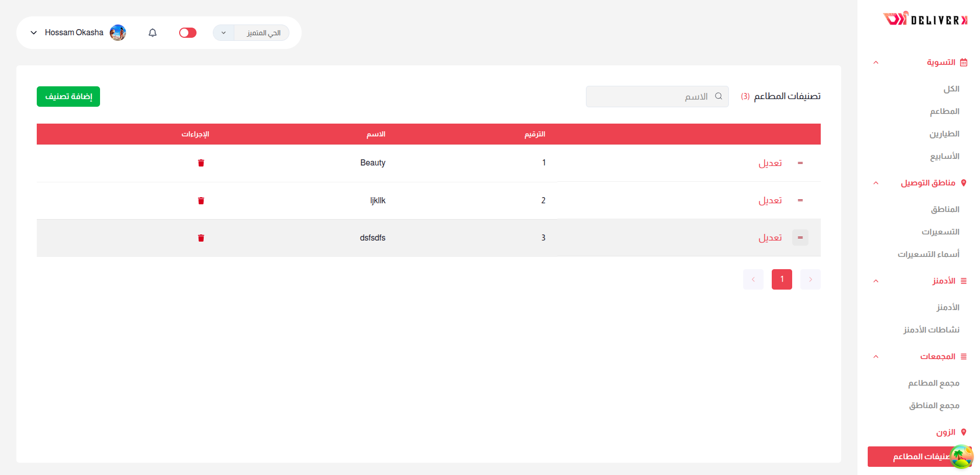Select page 1 in pagination
The height and width of the screenshot is (475, 980).
tap(781, 279)
